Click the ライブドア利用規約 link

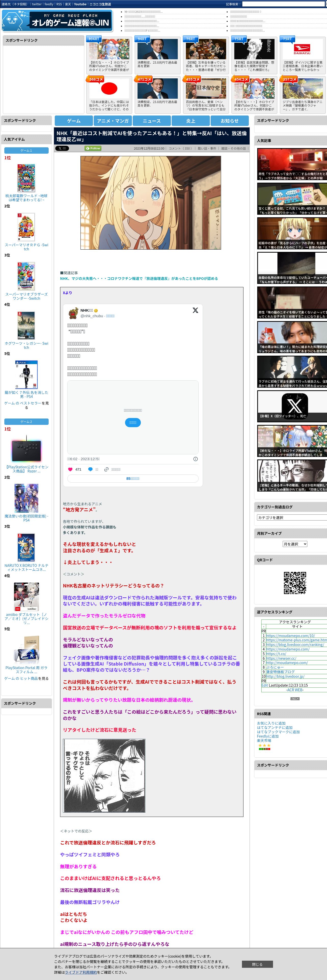[x=81, y=972]
